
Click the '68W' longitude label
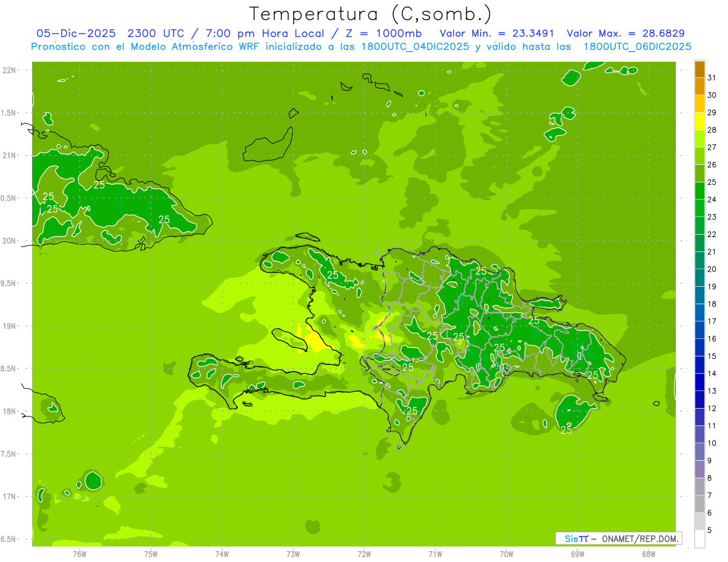pyautogui.click(x=649, y=554)
